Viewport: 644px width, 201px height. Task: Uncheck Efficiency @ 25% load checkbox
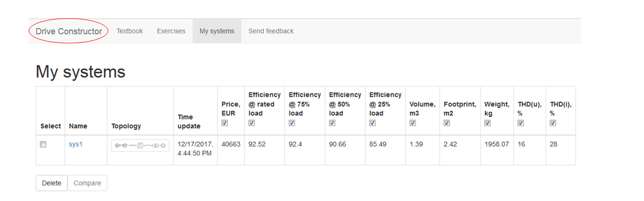(372, 122)
